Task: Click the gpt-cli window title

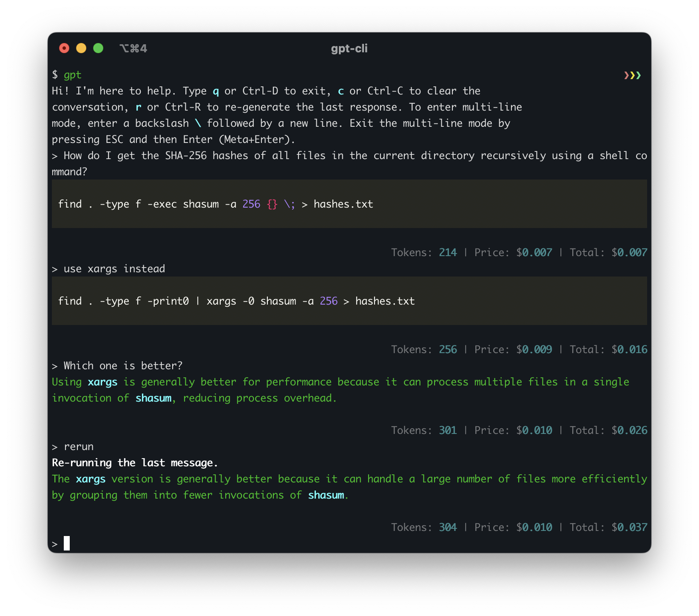Action: pyautogui.click(x=349, y=48)
